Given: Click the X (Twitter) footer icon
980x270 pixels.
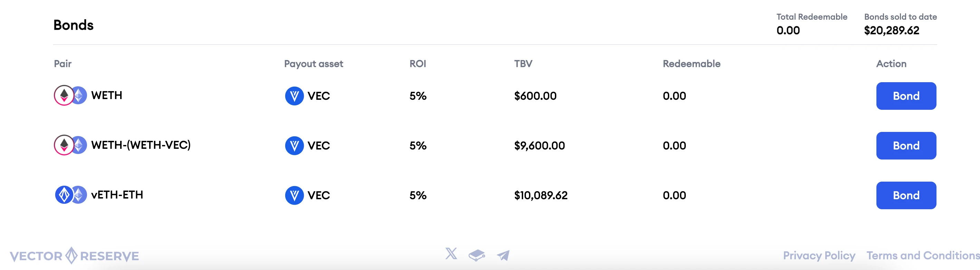Looking at the screenshot, I should coord(451,254).
